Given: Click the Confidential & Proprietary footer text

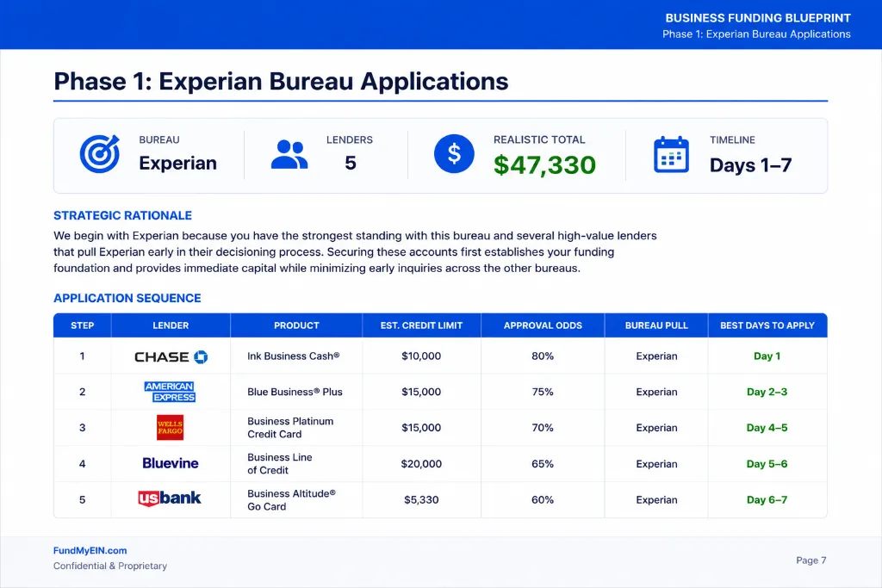Looking at the screenshot, I should pos(110,566).
